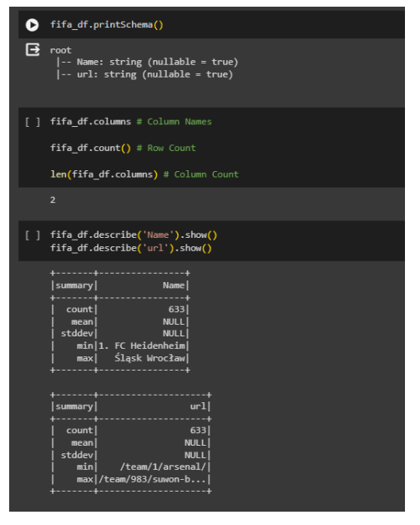Click the url string schema line
Image resolution: width=420 pixels, height=525 pixels.
(x=144, y=74)
